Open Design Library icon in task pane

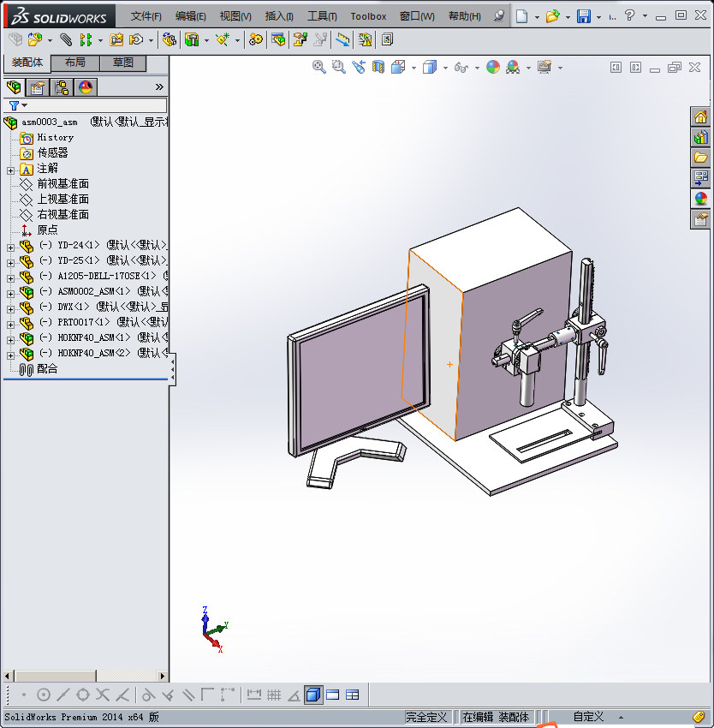700,137
